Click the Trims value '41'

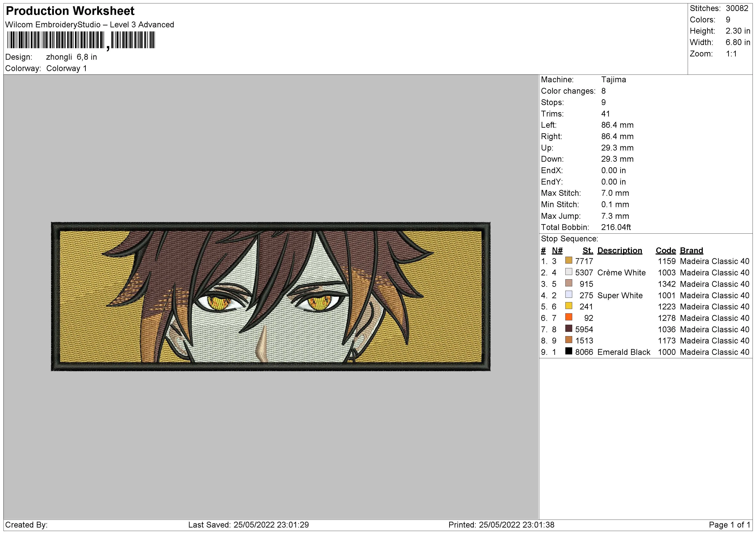coord(606,114)
